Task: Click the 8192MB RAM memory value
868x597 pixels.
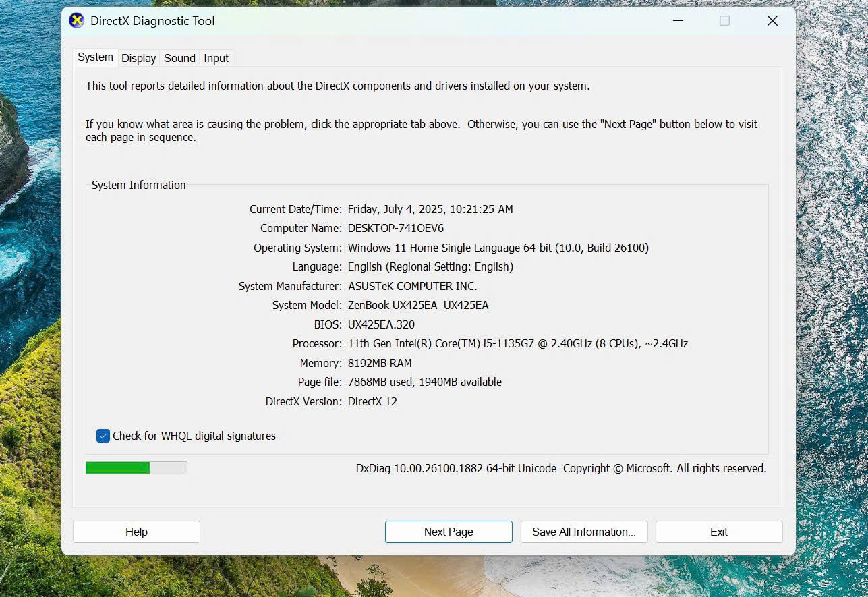Action: [380, 363]
